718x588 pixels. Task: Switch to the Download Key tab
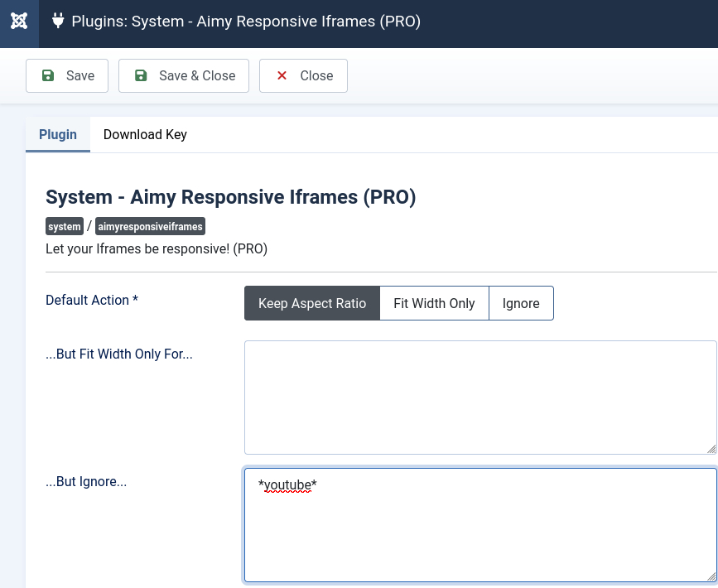point(145,134)
